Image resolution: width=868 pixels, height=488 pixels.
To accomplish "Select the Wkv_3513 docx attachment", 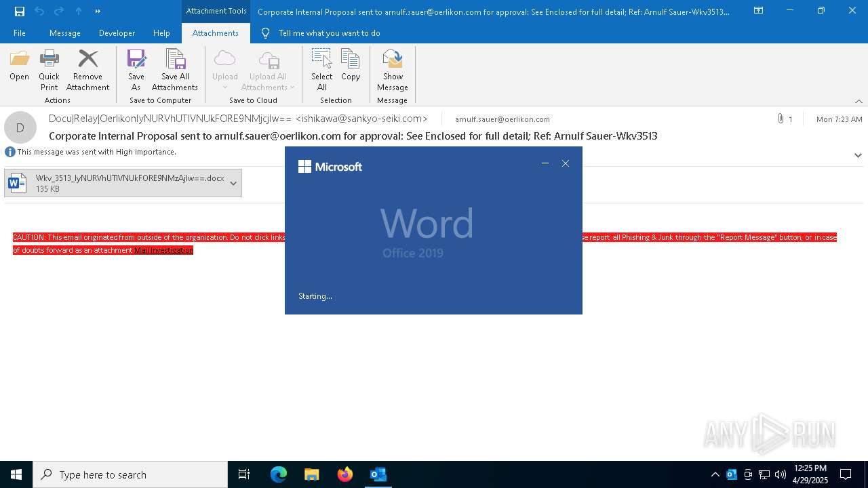I will click(123, 183).
